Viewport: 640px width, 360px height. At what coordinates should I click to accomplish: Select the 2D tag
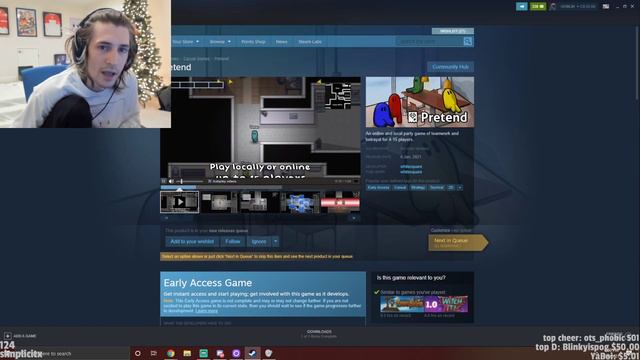point(451,188)
